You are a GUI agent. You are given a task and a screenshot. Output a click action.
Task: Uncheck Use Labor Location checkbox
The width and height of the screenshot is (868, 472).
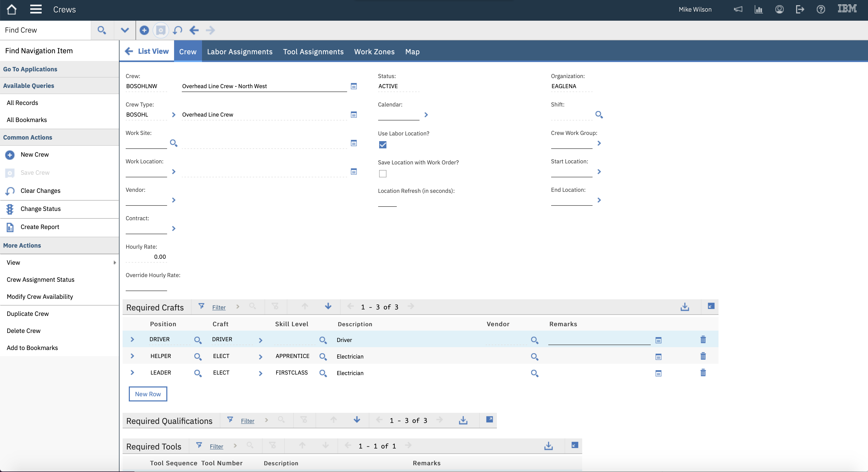(383, 145)
